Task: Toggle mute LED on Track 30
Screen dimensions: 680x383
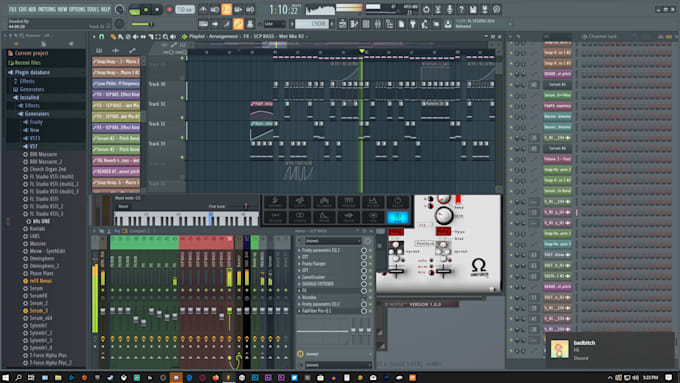Action: (x=182, y=98)
